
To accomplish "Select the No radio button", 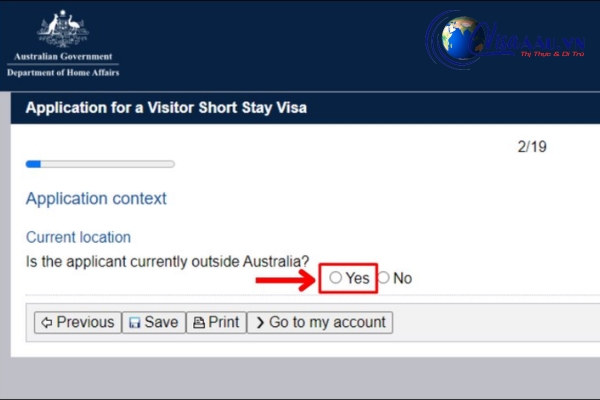I will tap(383, 278).
